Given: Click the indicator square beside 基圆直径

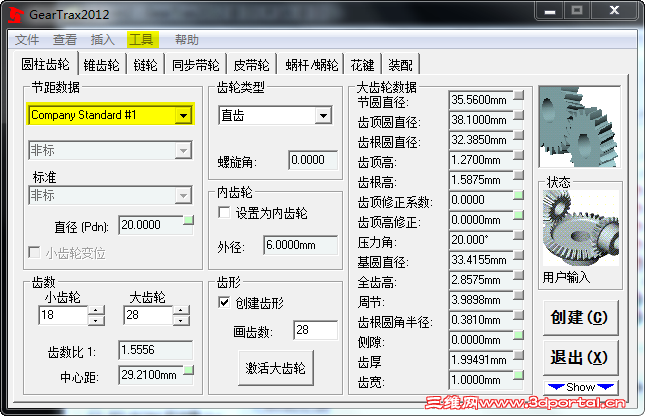Looking at the screenshot, I should pyautogui.click(x=519, y=255).
